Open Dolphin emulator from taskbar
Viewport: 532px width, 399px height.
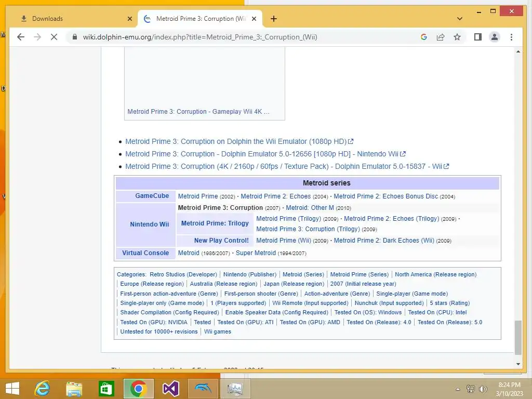click(203, 389)
